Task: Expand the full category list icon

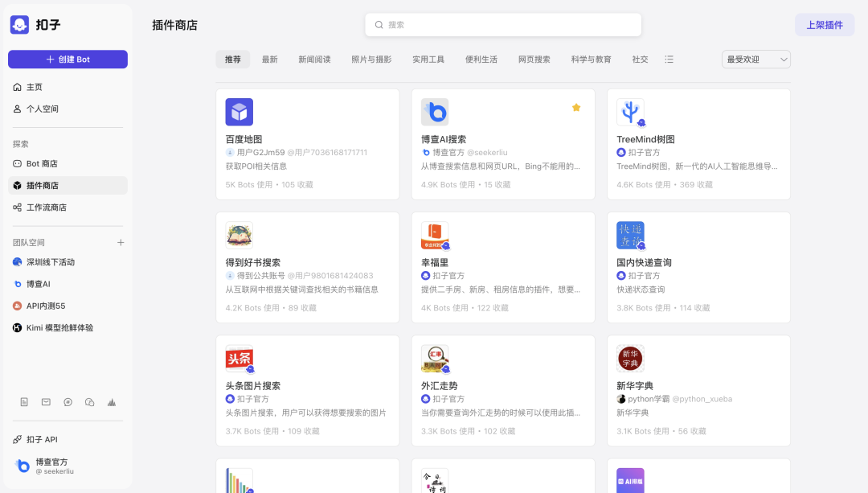Action: pyautogui.click(x=669, y=60)
